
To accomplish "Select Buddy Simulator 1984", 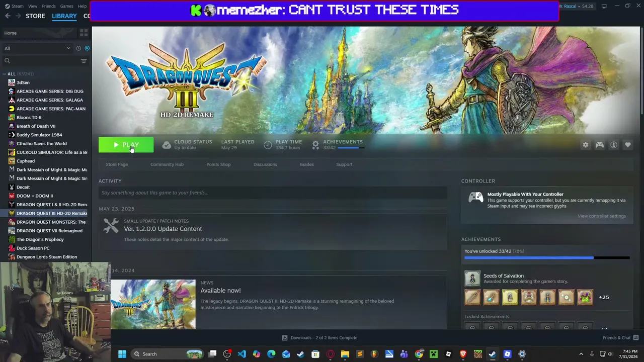I will point(39,135).
